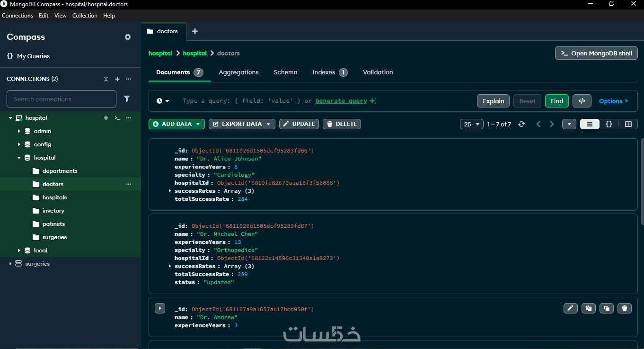Click the DELETE button
The image size is (644, 349).
tap(342, 124)
